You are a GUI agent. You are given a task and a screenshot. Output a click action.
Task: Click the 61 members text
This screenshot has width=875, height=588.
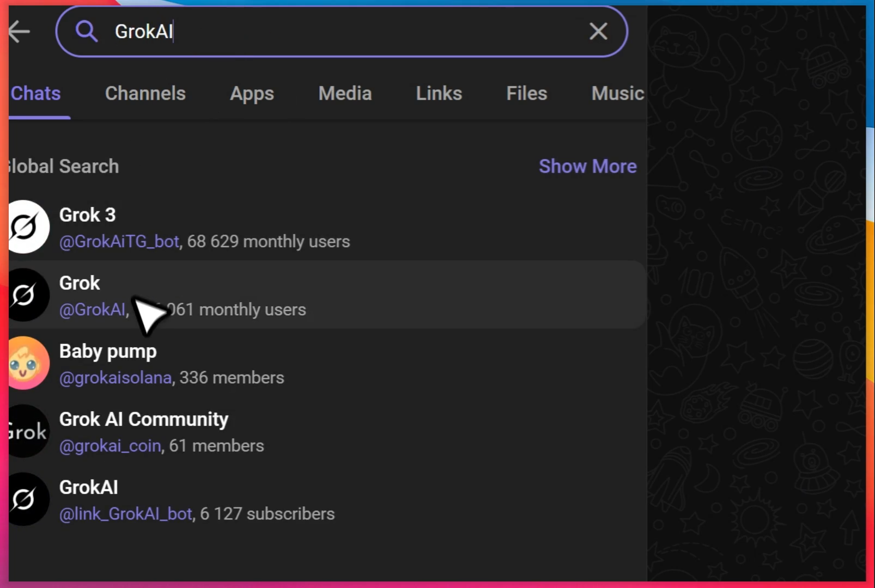216,445
